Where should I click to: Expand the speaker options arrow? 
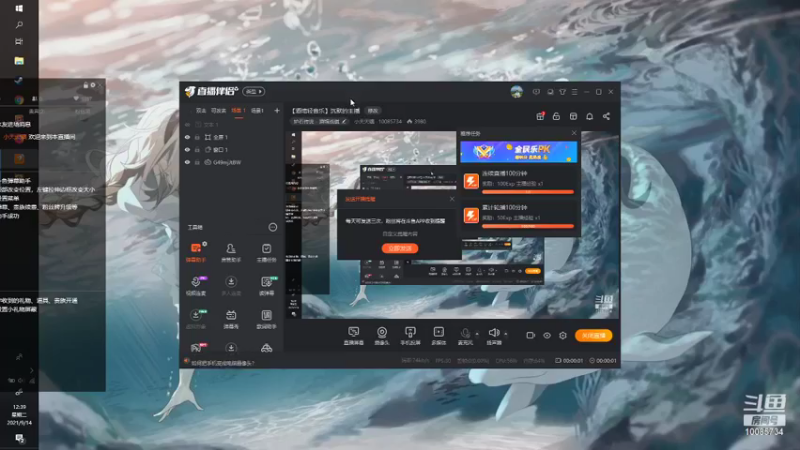pyautogui.click(x=506, y=334)
